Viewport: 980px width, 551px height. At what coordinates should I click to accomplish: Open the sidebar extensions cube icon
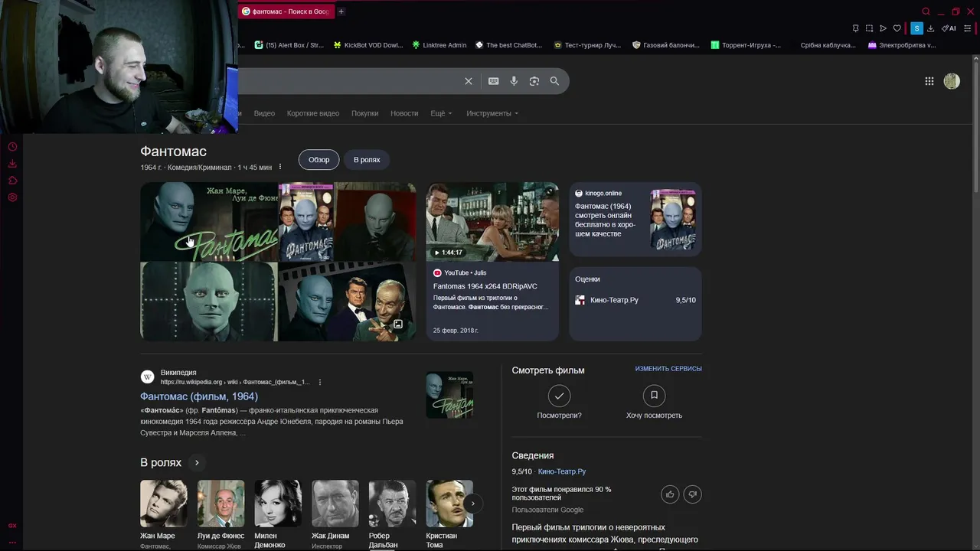[x=12, y=181]
